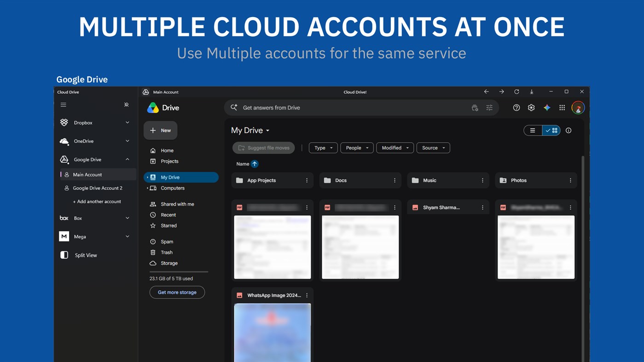The image size is (644, 362).
Task: Reverse the Name sort direction arrow
Action: (x=255, y=164)
